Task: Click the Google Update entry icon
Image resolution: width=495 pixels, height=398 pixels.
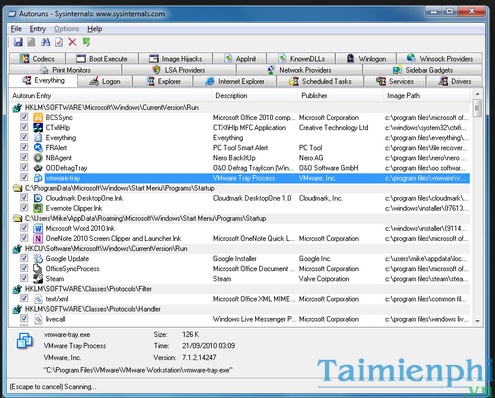Action: click(x=38, y=258)
